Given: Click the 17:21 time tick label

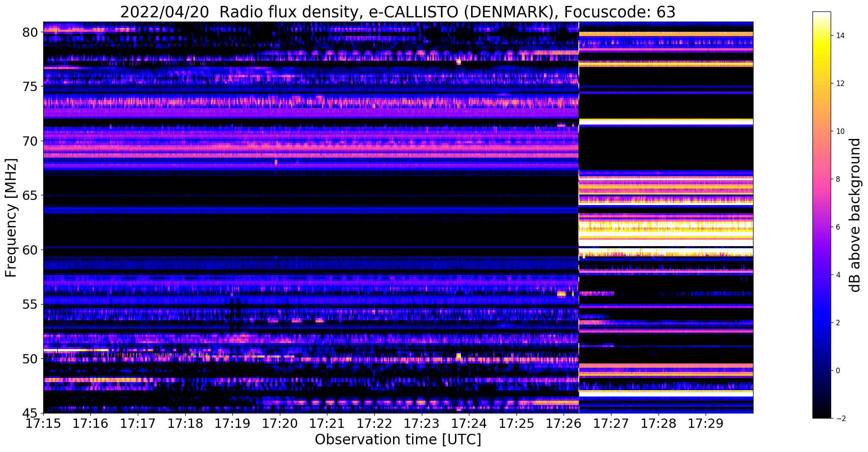Looking at the screenshot, I should [327, 423].
